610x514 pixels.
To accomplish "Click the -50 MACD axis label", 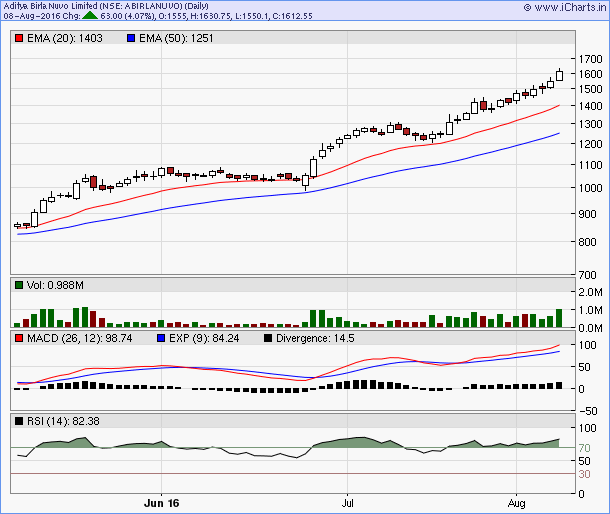I will pyautogui.click(x=588, y=411).
